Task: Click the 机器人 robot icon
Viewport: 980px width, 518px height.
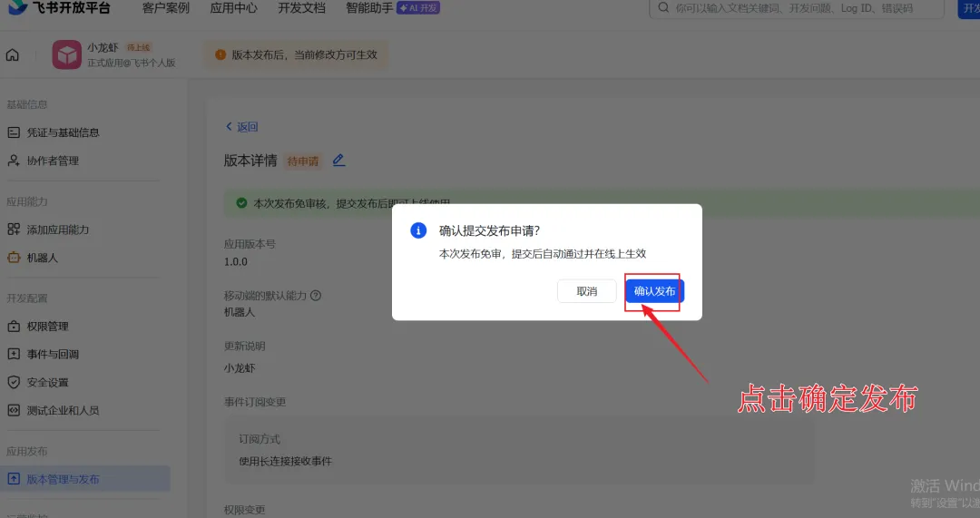Action: click(x=14, y=258)
